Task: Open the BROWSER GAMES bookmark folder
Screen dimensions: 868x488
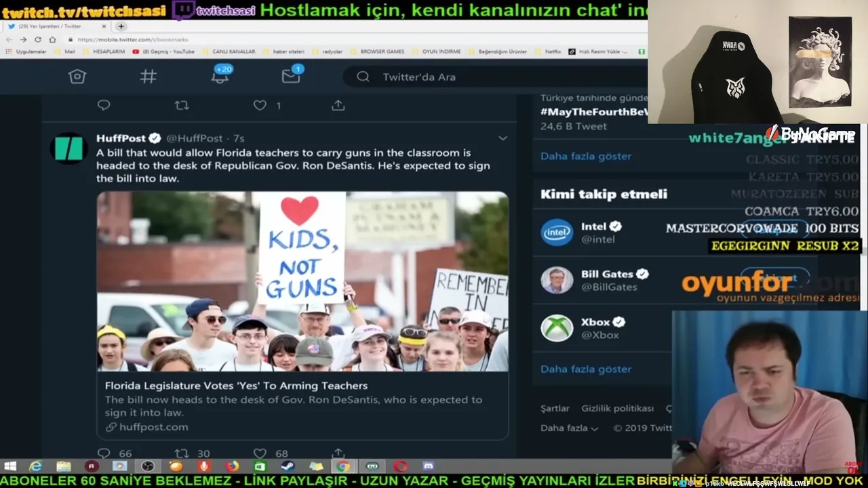Action: click(377, 52)
